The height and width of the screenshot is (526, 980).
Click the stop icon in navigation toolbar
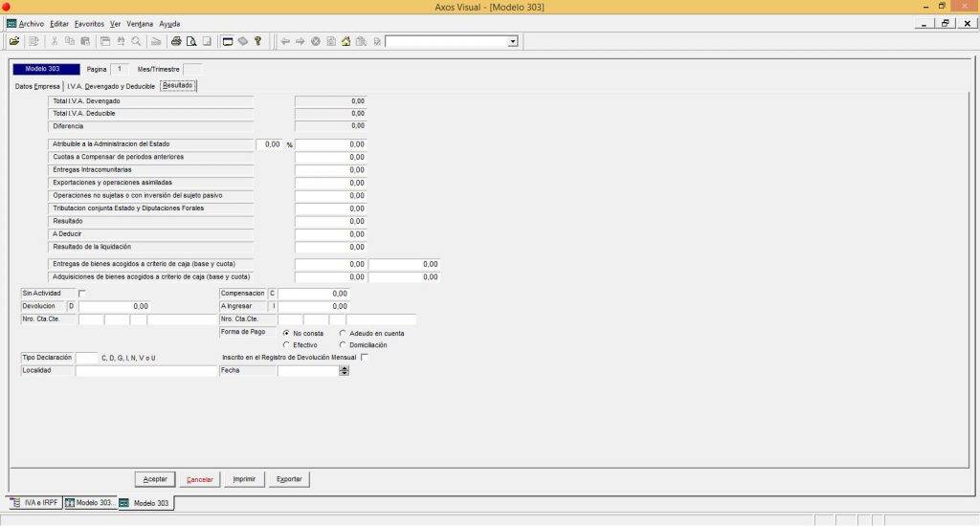tap(316, 41)
